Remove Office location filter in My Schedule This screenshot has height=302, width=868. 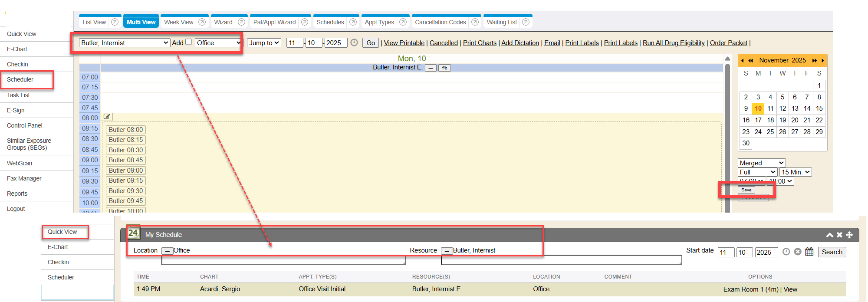[167, 251]
